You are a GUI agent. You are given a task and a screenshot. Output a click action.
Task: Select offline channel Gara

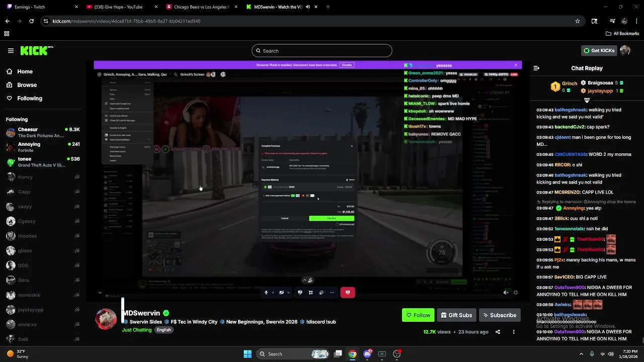(x=43, y=280)
